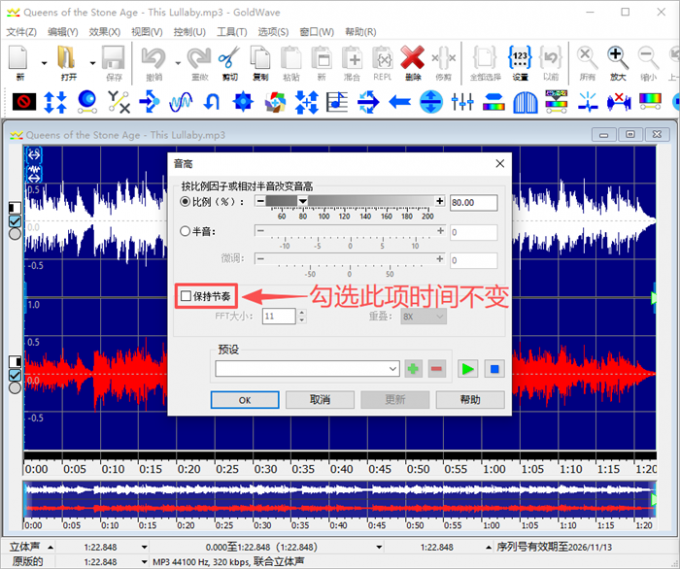Click the blue arch-shaped effect icon
The width and height of the screenshot is (680, 569).
525,103
